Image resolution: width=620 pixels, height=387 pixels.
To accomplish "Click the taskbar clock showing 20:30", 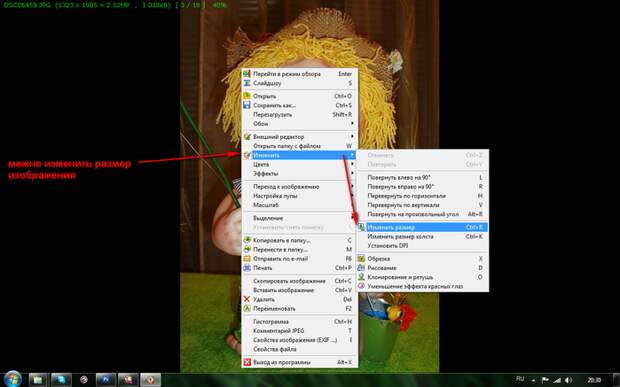I will tap(594, 380).
